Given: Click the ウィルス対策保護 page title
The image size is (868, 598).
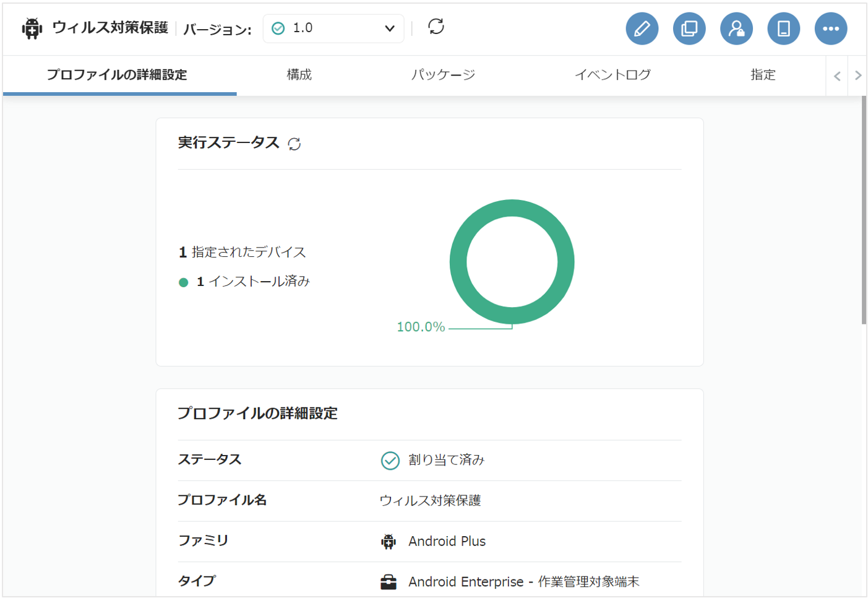Looking at the screenshot, I should [110, 28].
